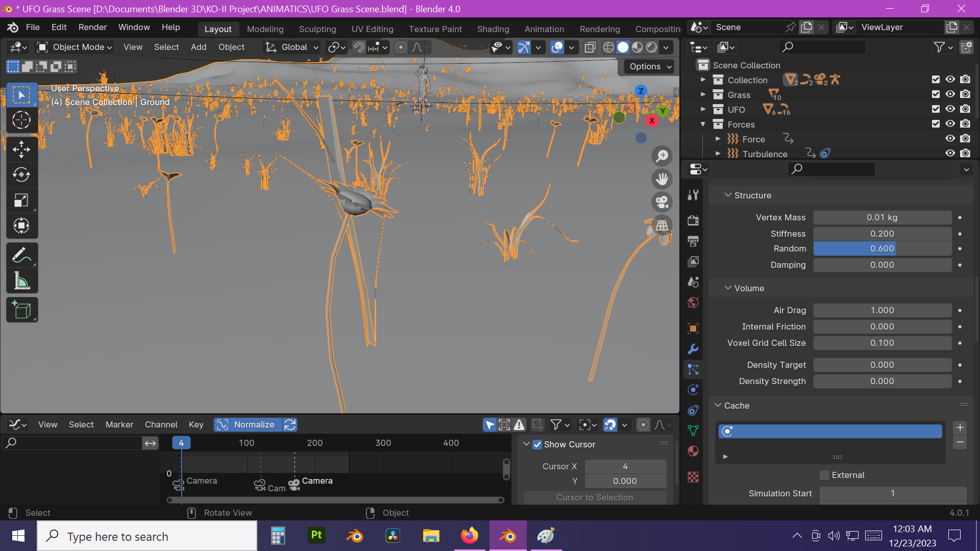Screen dimensions: 980x551
Task: Open the Material properties tab
Action: coord(693,451)
